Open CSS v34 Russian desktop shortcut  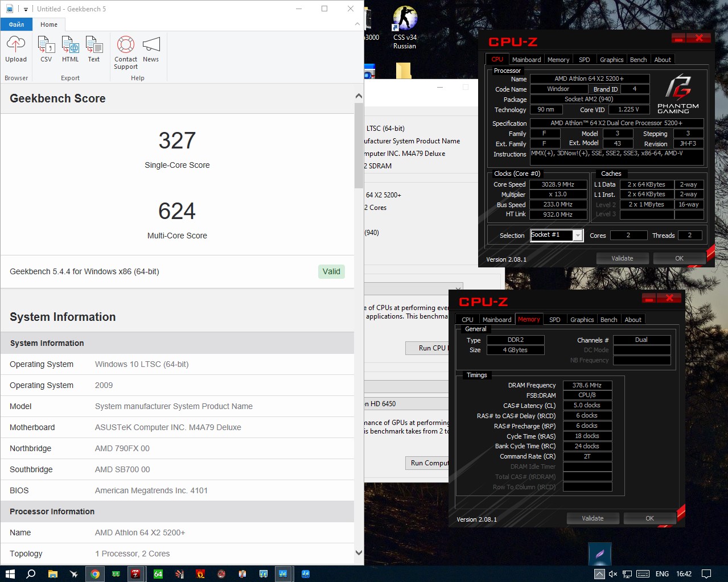405,27
